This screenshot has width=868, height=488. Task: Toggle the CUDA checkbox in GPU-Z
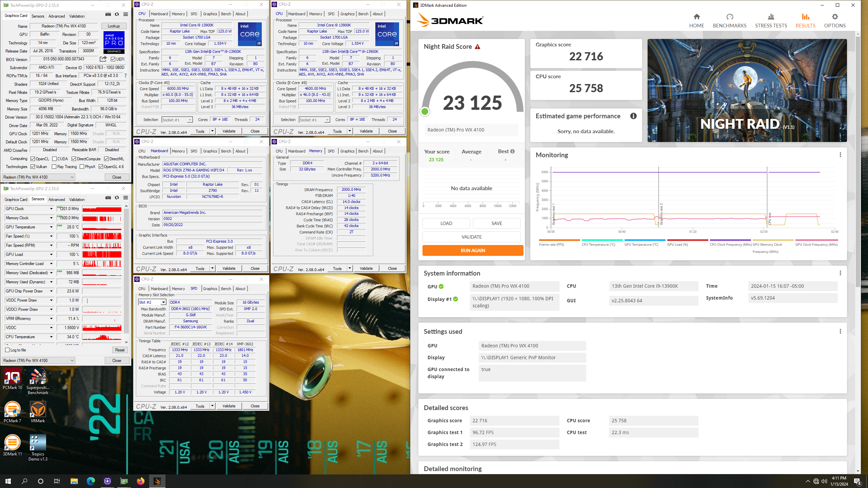pyautogui.click(x=54, y=159)
